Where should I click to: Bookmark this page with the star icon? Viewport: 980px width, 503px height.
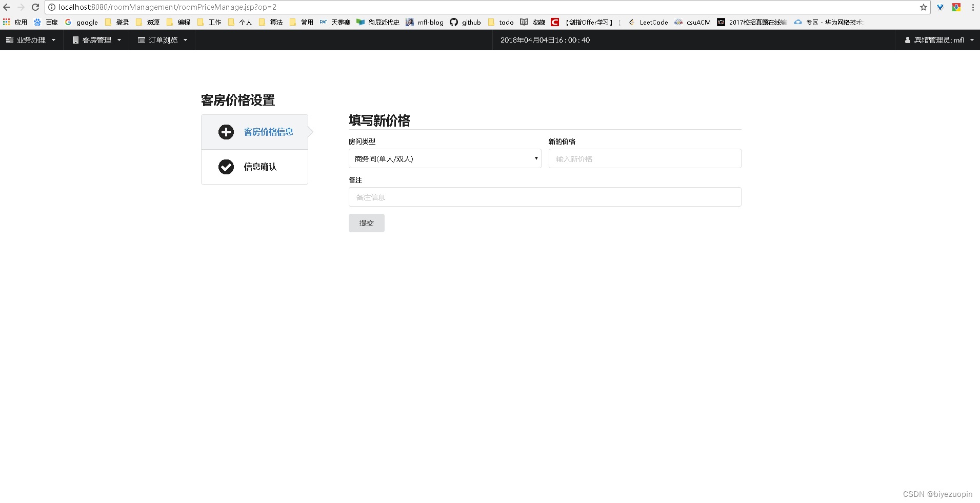[x=923, y=7]
